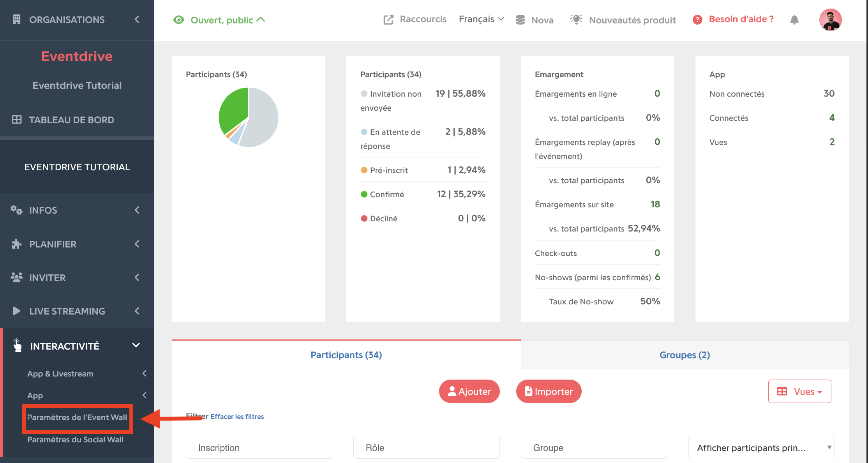Viewport: 868px width, 463px height.
Task: Open notifications with the bell icon
Action: click(x=794, y=19)
